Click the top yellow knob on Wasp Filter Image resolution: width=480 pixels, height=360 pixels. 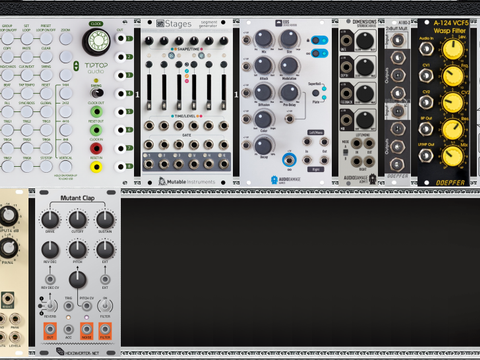click(x=453, y=49)
